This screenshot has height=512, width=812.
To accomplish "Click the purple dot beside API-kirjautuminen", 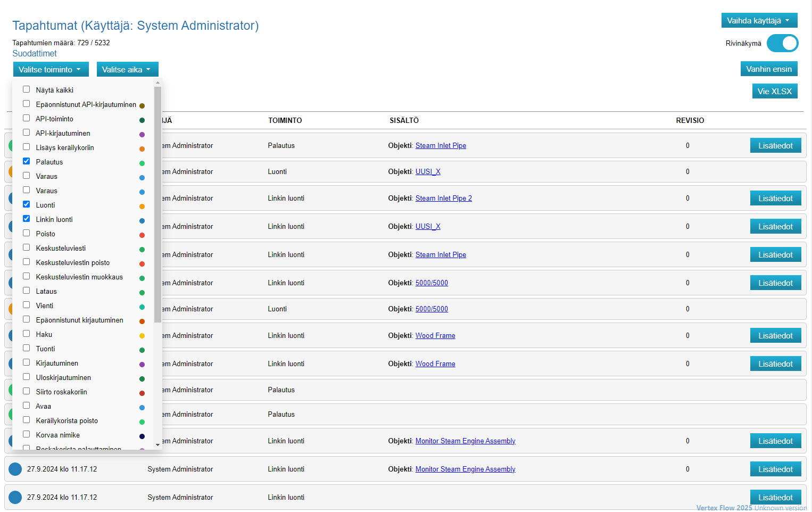I will [142, 135].
